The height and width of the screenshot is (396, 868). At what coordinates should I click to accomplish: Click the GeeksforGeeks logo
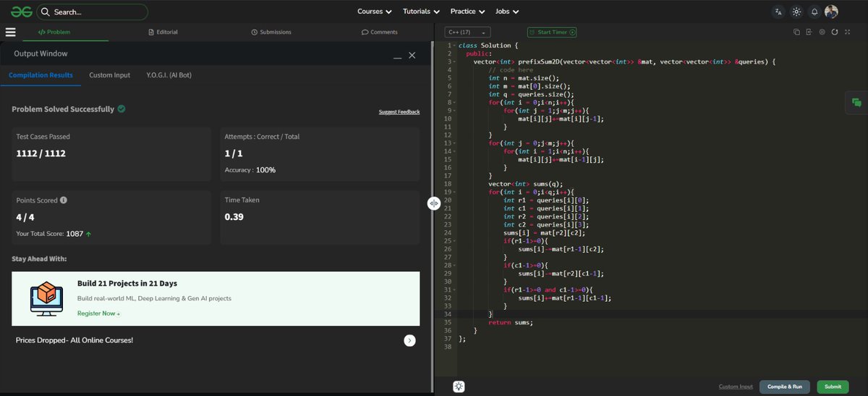pyautogui.click(x=21, y=12)
